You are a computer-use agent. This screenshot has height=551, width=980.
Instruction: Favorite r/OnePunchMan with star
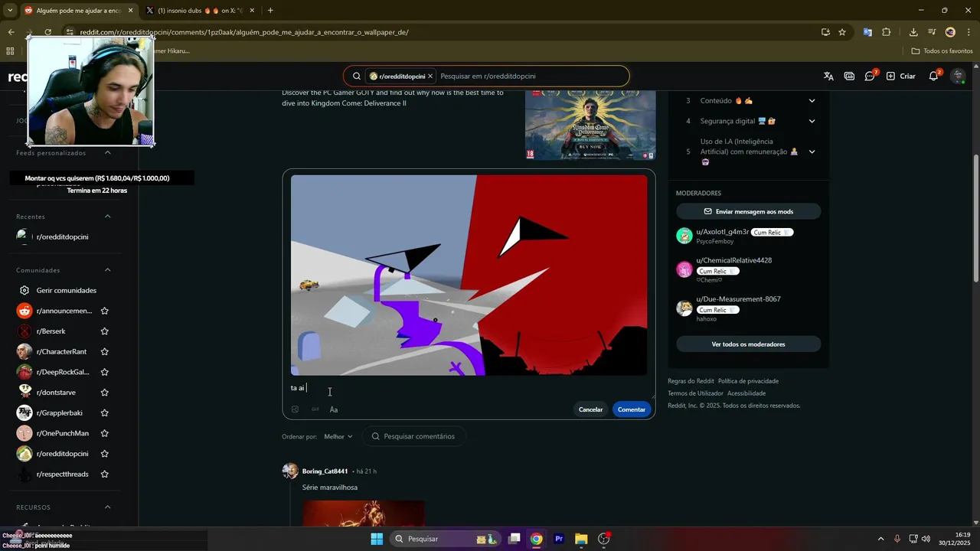(104, 433)
